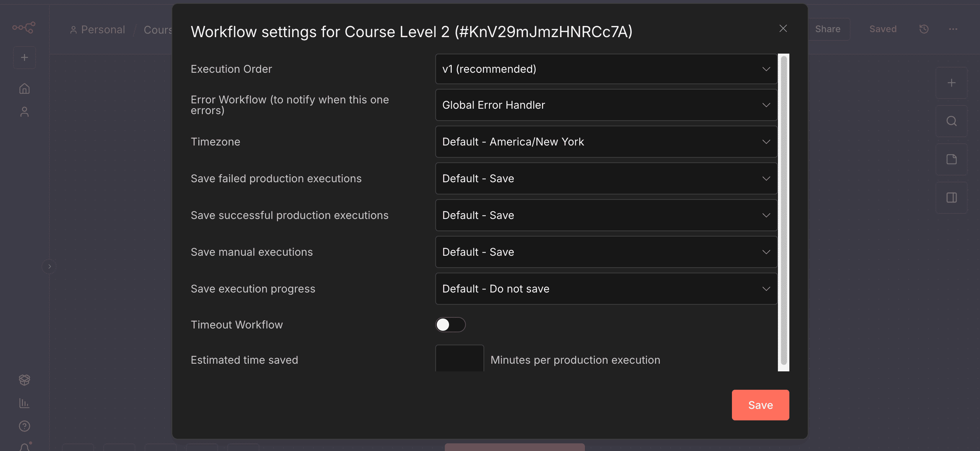Click the Saved status text

pos(883,29)
